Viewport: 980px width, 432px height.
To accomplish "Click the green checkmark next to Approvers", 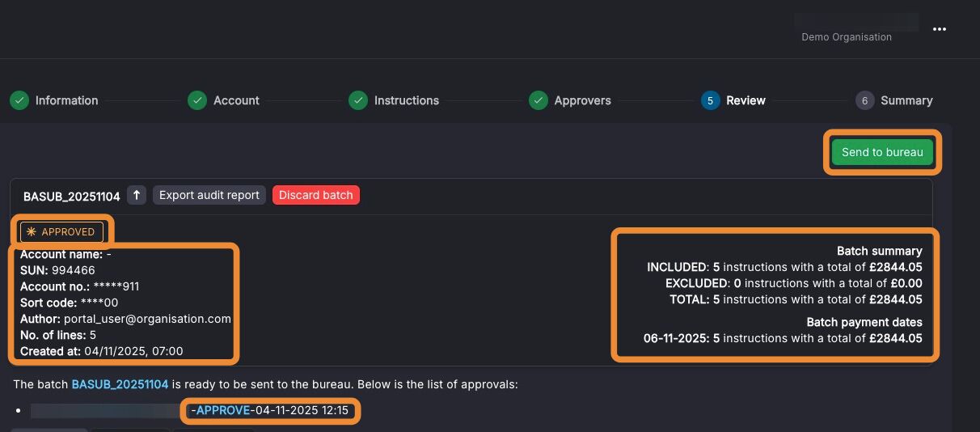I will tap(538, 100).
